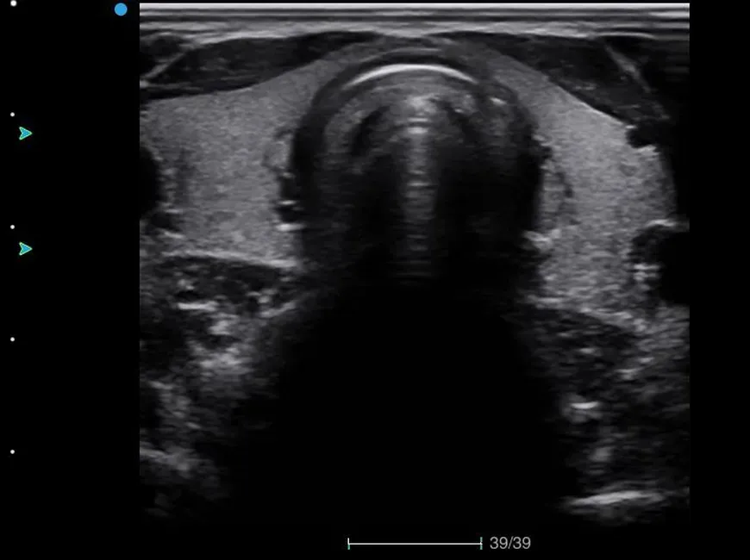Jump to the cine bar's right end tick
Viewport: 750px width, 560px height.
[x=481, y=543]
